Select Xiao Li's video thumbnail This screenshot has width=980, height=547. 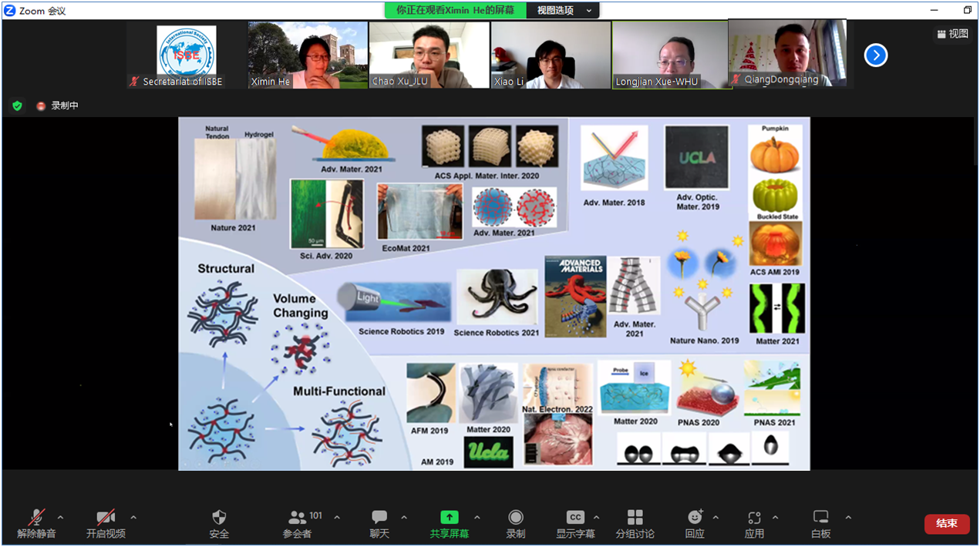coord(551,55)
